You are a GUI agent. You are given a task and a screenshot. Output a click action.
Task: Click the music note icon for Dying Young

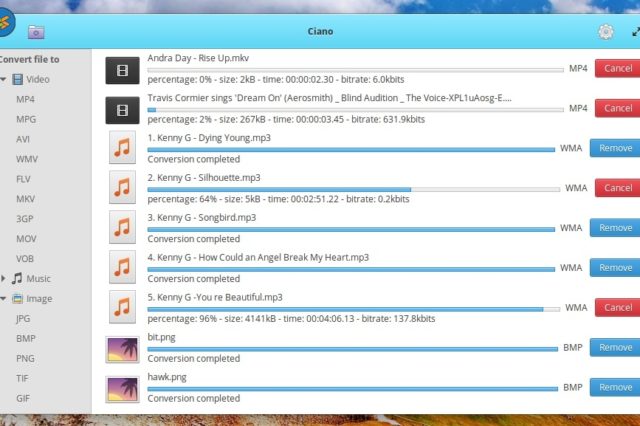point(122,149)
